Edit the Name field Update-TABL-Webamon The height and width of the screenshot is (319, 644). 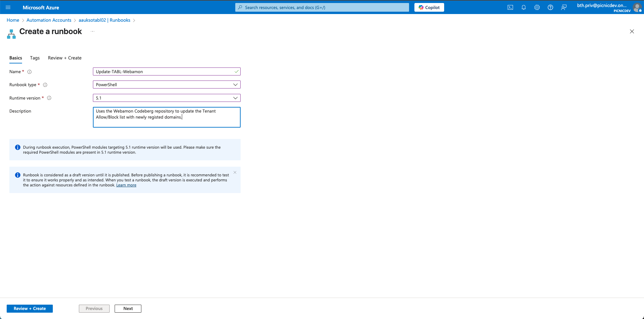(167, 71)
